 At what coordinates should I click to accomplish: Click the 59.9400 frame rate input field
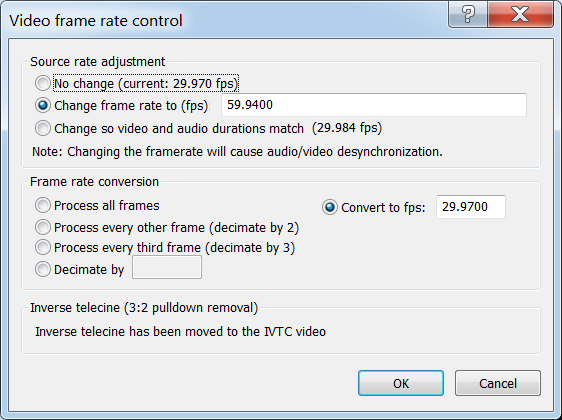[374, 105]
